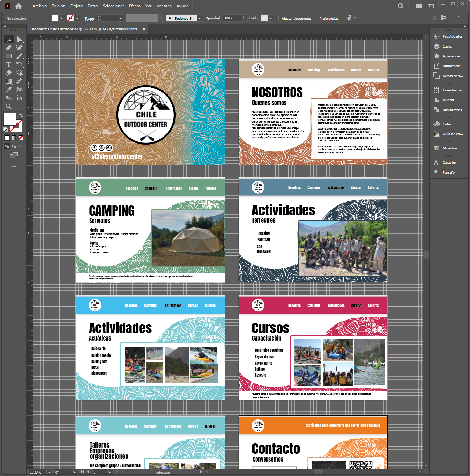The image size is (470, 476).
Task: Click the Preferencias button
Action: [329, 18]
